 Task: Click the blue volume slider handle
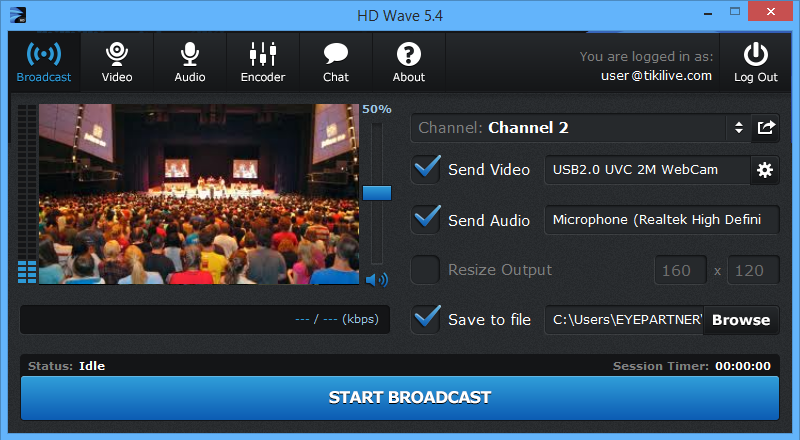click(377, 192)
